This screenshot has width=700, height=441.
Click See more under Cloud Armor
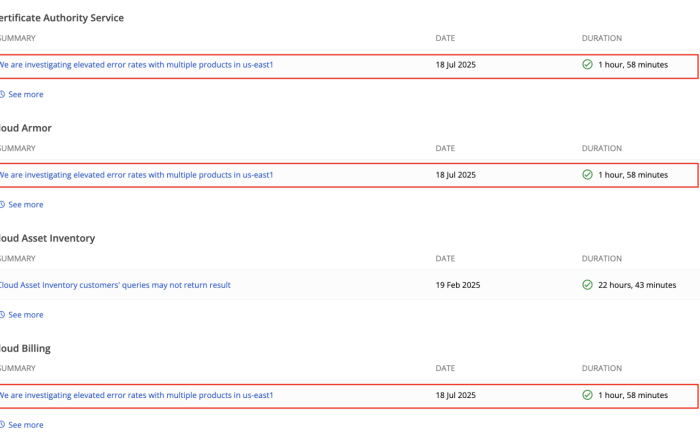[x=25, y=204]
